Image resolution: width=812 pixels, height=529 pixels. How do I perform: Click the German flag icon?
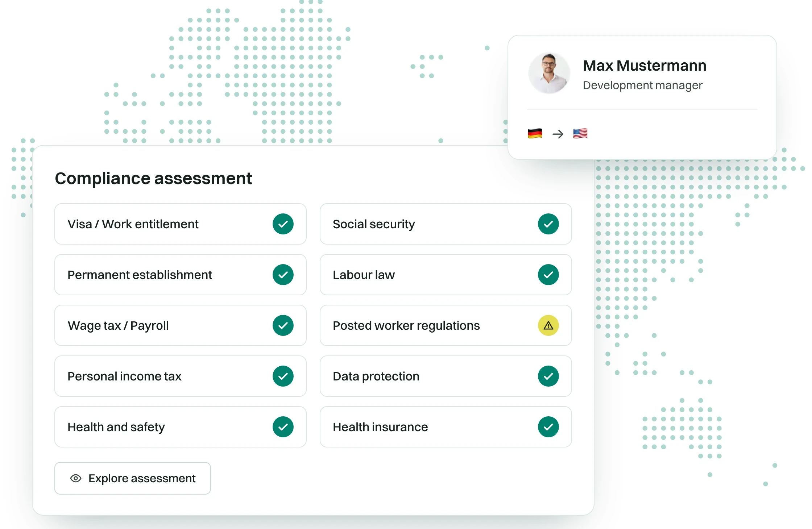pyautogui.click(x=535, y=134)
